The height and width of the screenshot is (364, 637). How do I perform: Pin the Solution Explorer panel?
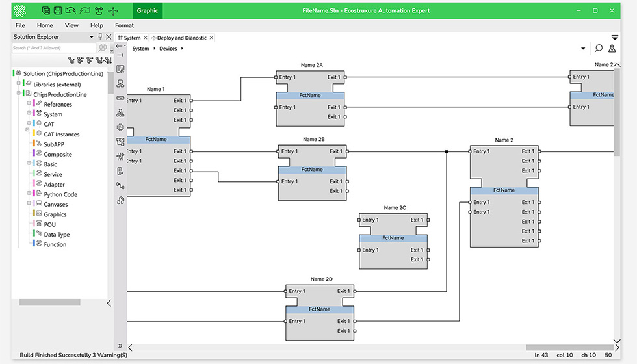coord(100,37)
